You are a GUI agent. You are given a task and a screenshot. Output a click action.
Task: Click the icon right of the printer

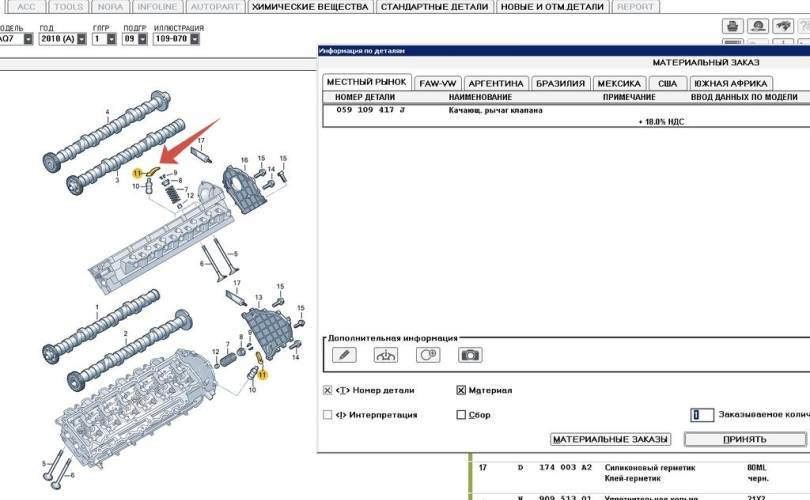tap(758, 25)
